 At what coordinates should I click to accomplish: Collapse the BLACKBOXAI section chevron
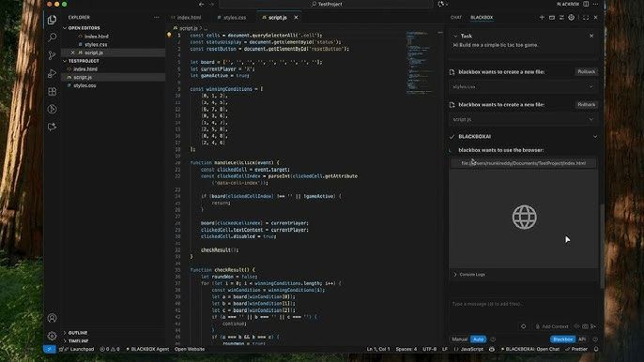point(595,136)
